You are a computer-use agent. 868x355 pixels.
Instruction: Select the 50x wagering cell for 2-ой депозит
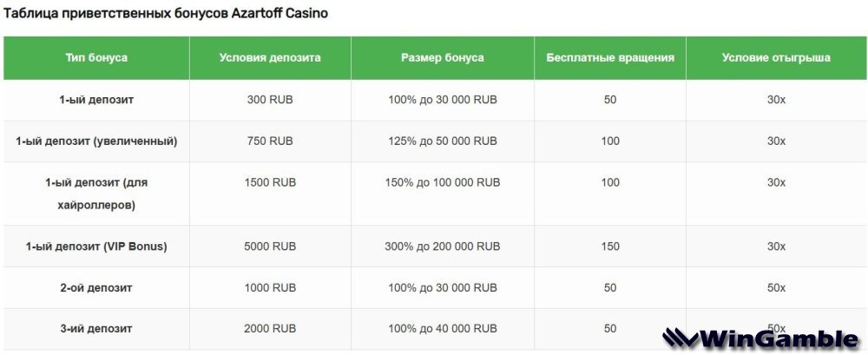[x=776, y=287]
